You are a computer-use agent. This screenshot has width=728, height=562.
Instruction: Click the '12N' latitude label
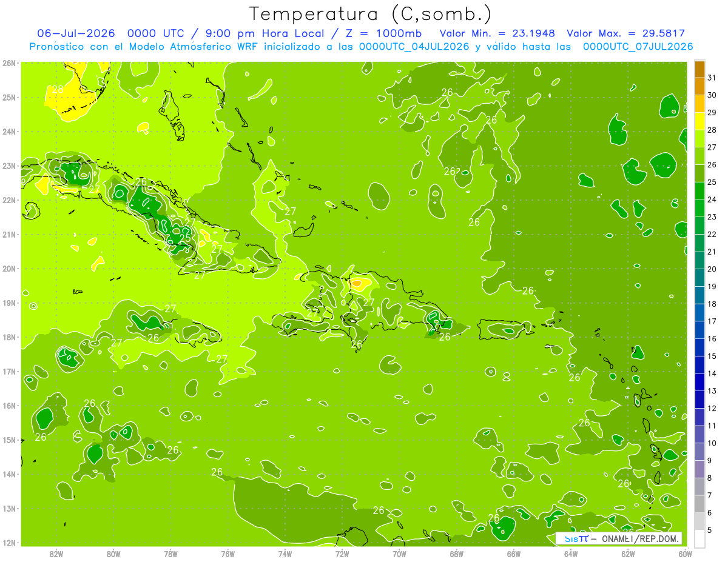coord(9,543)
